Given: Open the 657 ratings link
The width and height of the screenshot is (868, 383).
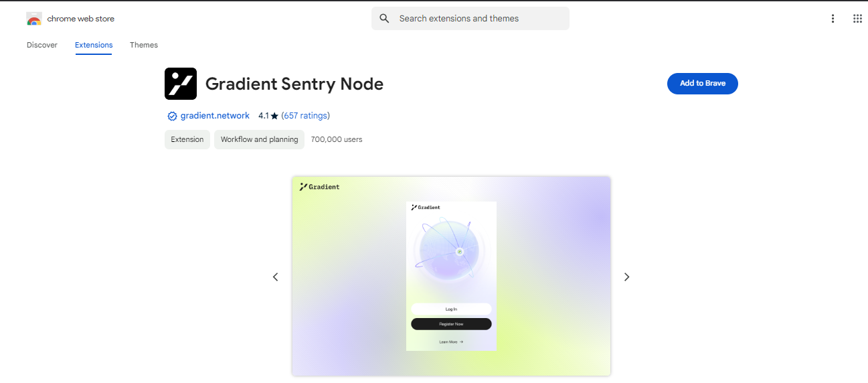Looking at the screenshot, I should (306, 116).
